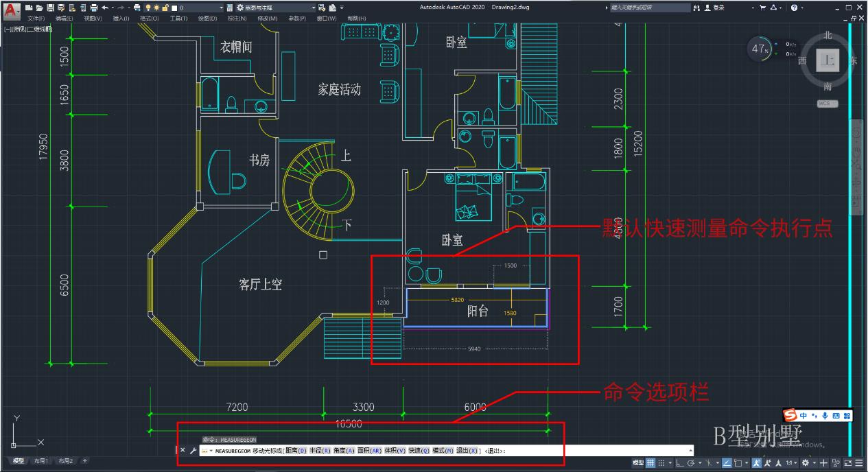Viewport: 868px width, 472px height.
Task: Click 退出(X) to exit MEASUREGEOM command
Action: pyautogui.click(x=467, y=451)
